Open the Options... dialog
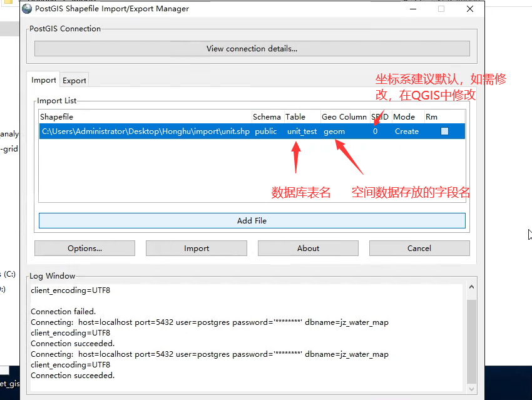Viewport: 532px width, 400px height. click(x=84, y=249)
